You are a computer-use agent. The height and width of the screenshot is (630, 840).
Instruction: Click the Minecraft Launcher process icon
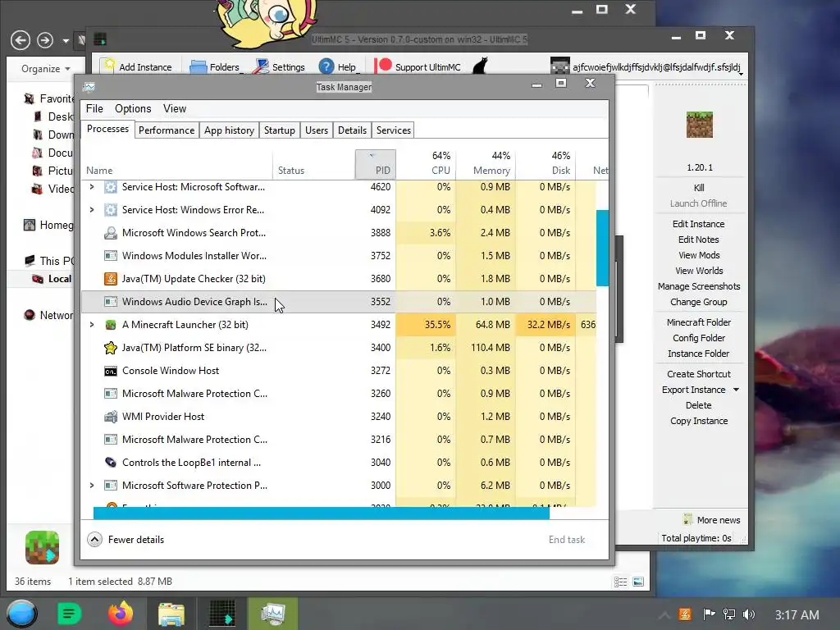pos(111,325)
